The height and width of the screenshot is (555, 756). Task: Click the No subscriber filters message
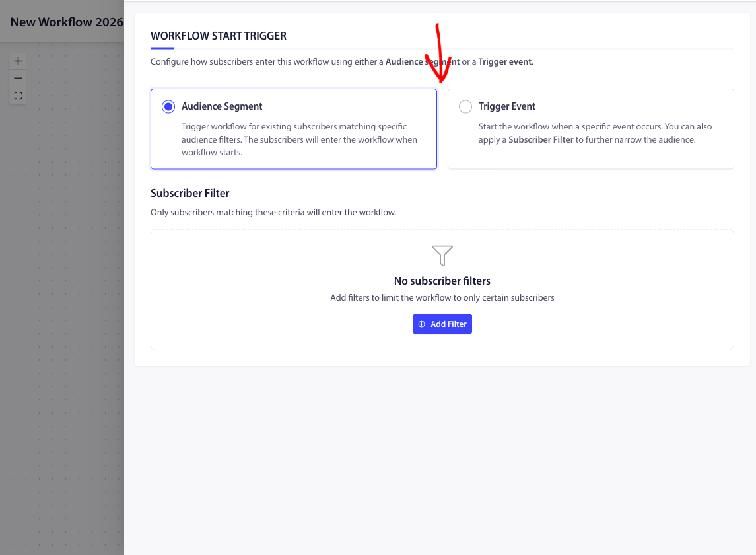[442, 281]
